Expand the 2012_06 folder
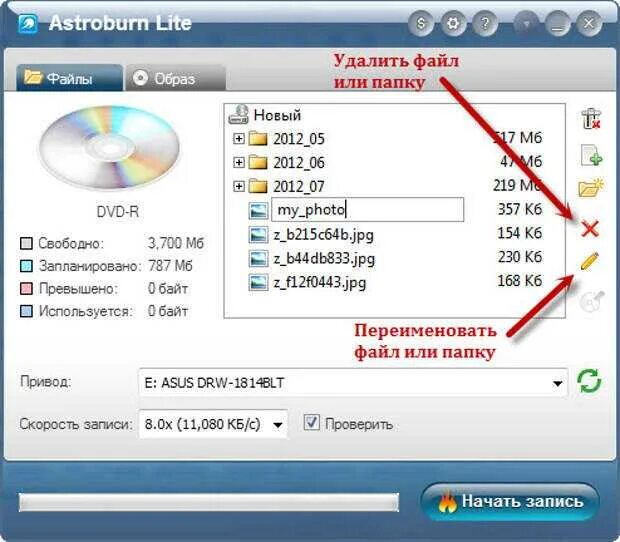Viewport: 620px width, 542px height. coord(239,162)
